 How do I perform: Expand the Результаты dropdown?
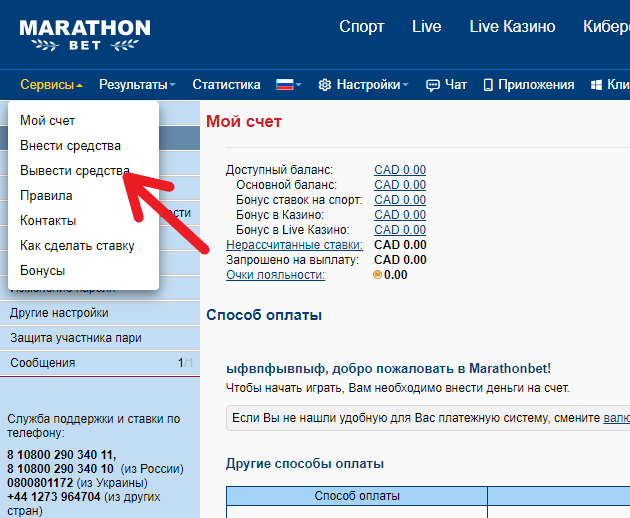click(x=137, y=84)
